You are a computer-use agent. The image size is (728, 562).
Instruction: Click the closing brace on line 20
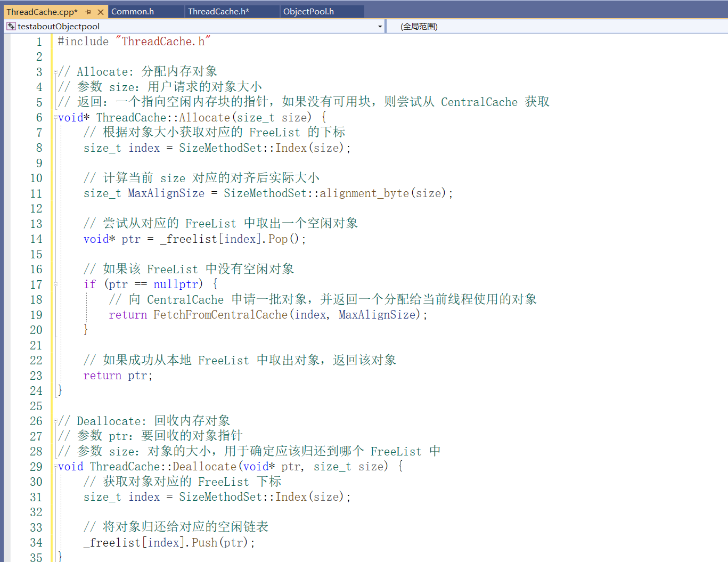pos(86,330)
